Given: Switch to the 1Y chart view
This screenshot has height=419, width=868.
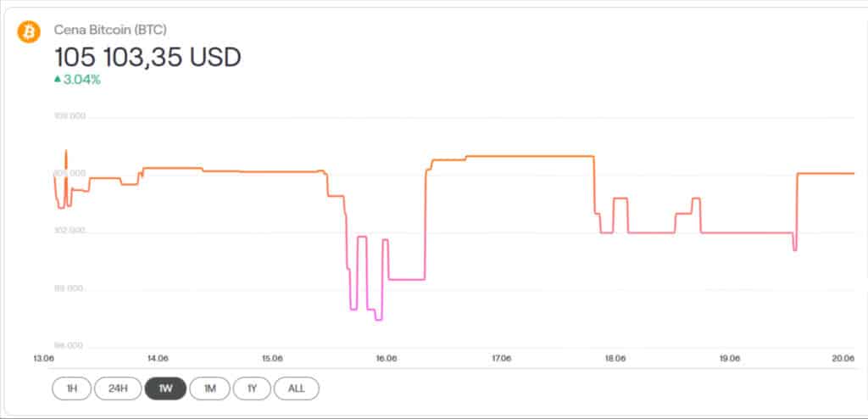Looking at the screenshot, I should pyautogui.click(x=252, y=388).
